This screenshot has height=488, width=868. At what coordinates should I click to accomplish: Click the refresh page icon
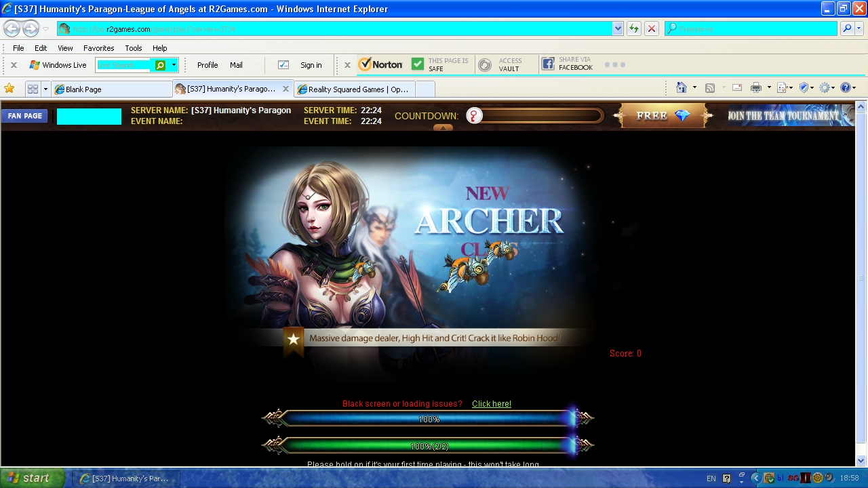click(x=634, y=28)
